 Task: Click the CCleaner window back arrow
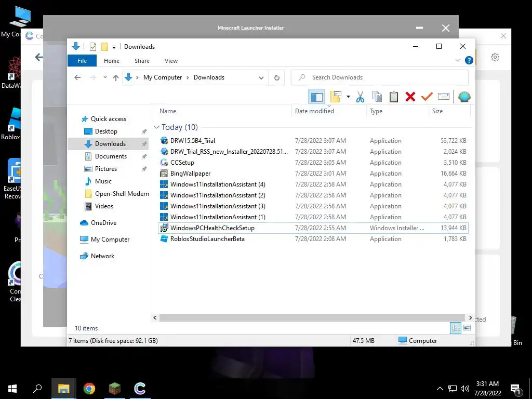coord(39,57)
